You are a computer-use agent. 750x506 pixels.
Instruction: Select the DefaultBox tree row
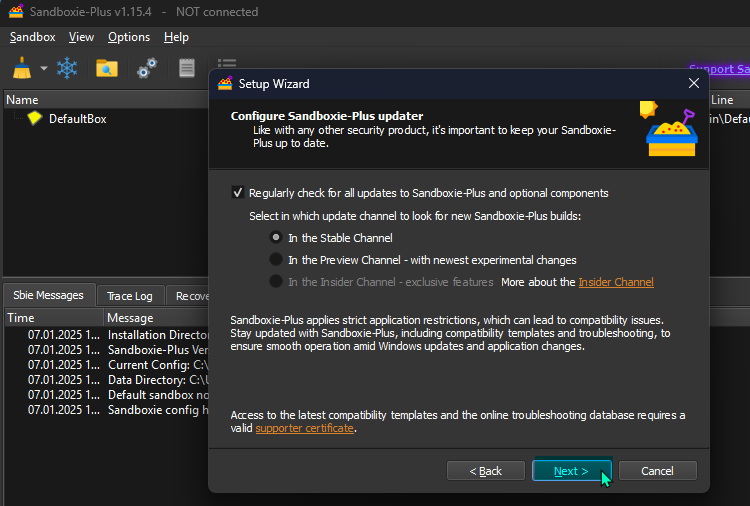[105, 119]
